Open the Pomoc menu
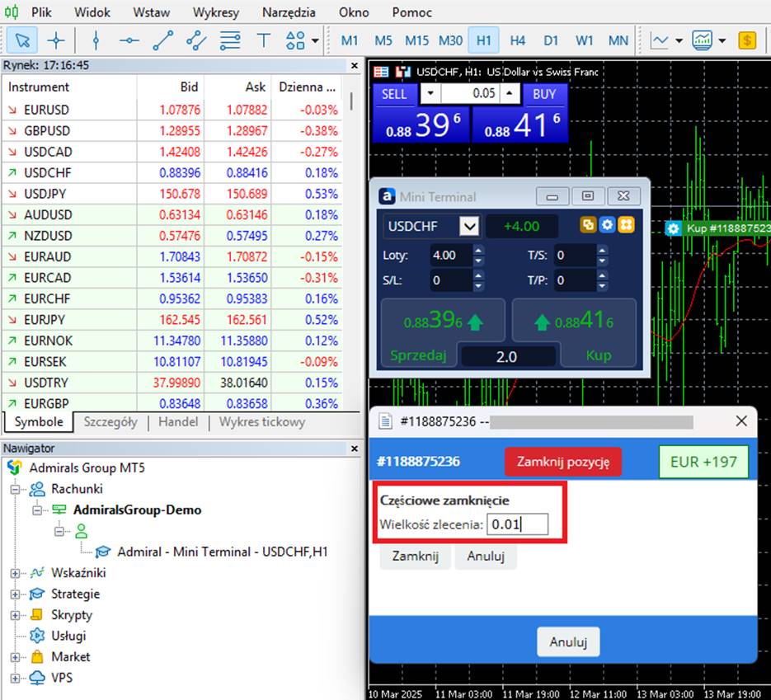This screenshot has height=700, width=771. click(412, 12)
